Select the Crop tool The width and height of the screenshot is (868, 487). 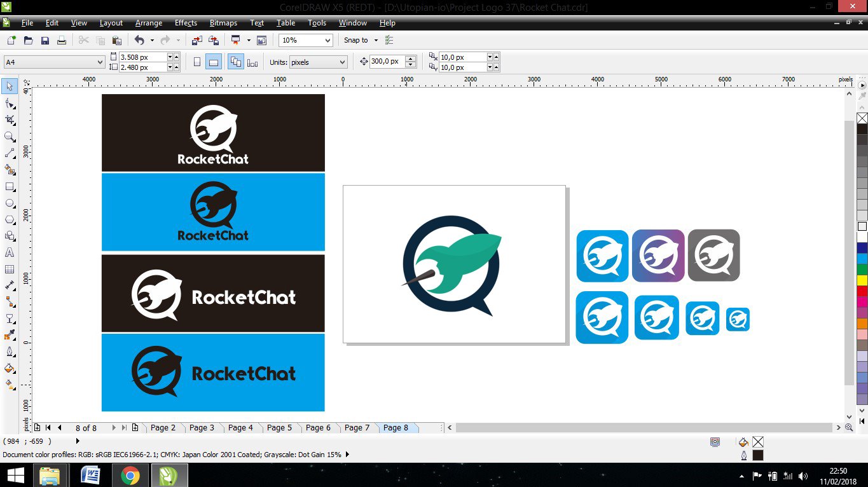pos(10,120)
